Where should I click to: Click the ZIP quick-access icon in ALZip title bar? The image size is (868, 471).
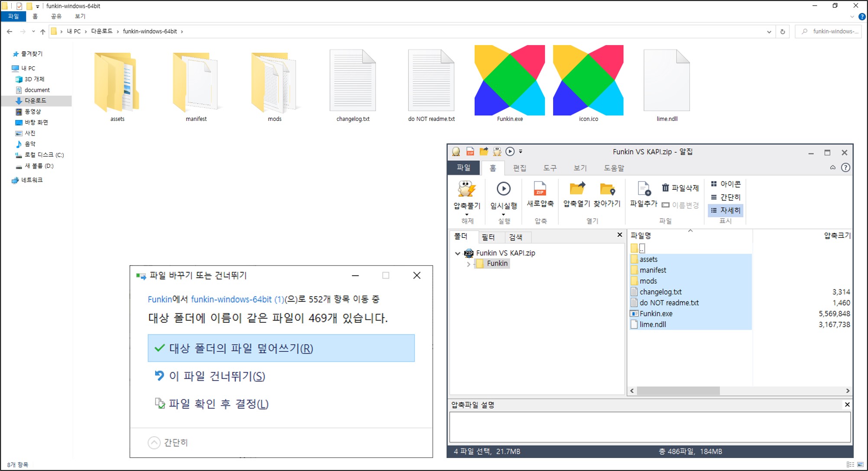point(470,151)
